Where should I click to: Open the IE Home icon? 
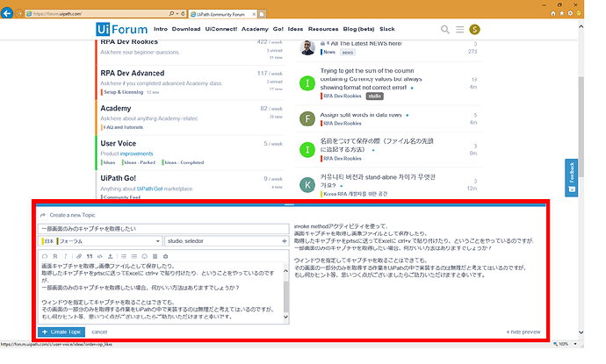coord(553,13)
